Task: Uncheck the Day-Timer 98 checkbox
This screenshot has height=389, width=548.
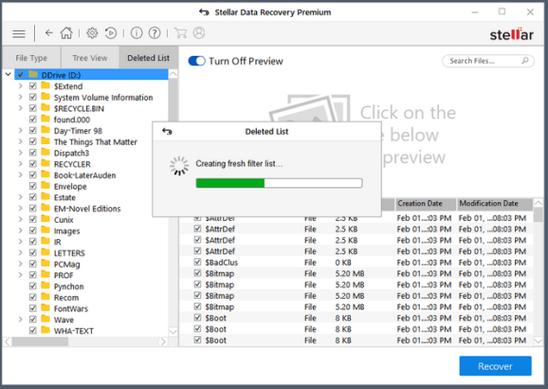Action: click(33, 131)
